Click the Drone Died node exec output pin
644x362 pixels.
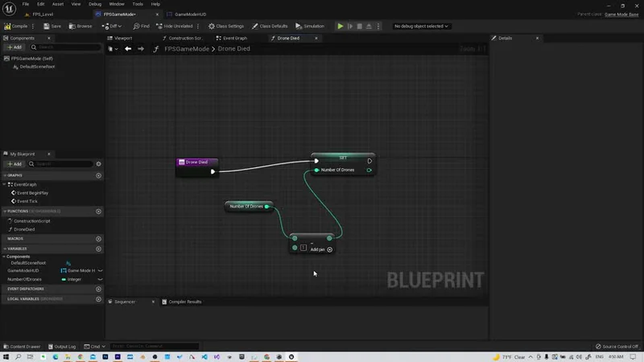(213, 171)
